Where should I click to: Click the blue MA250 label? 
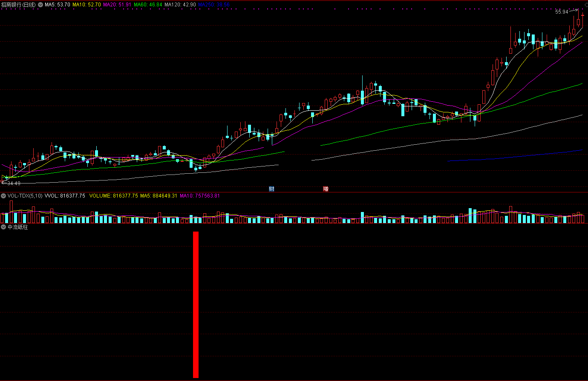[214, 5]
